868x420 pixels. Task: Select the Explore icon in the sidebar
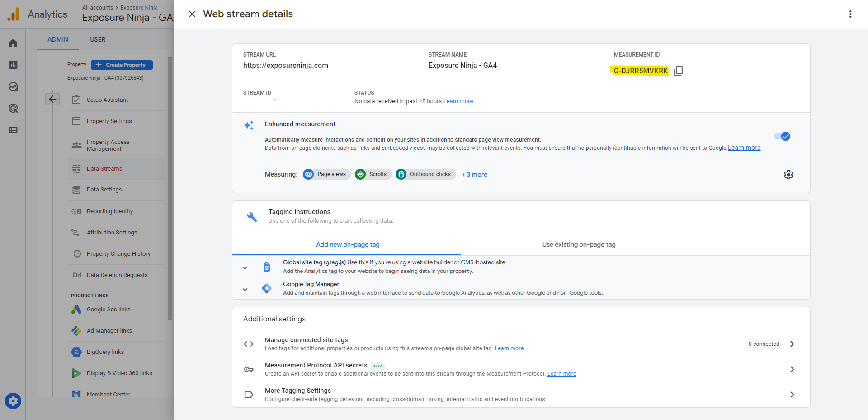(x=13, y=86)
